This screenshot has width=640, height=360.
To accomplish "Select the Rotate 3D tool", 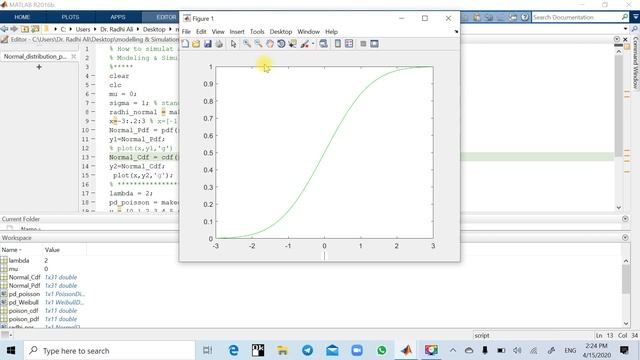I will pos(281,44).
